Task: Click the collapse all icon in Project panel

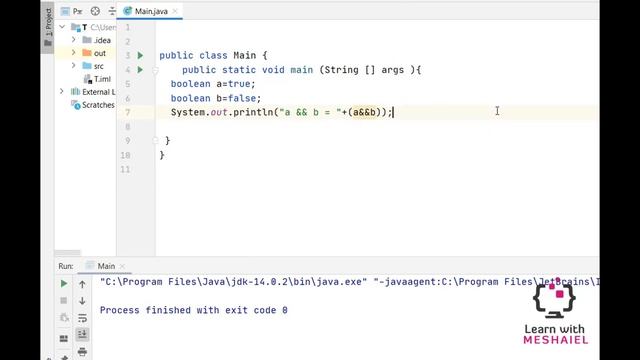Action: point(111,11)
